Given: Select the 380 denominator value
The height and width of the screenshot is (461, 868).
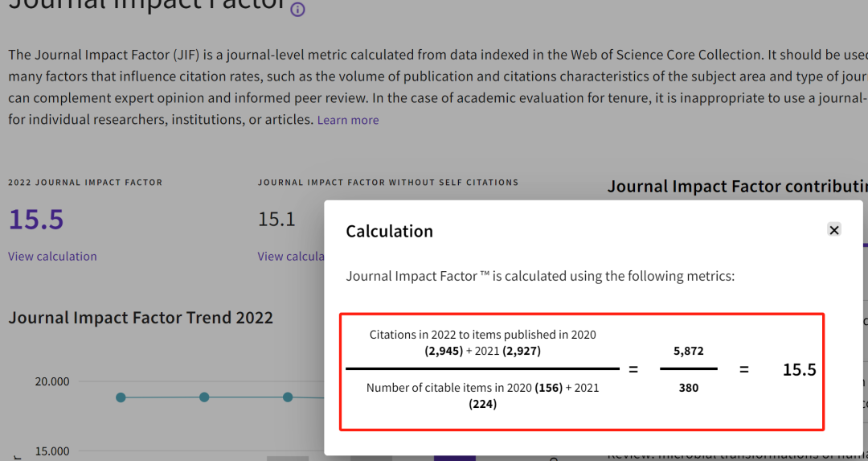Looking at the screenshot, I should [x=689, y=388].
